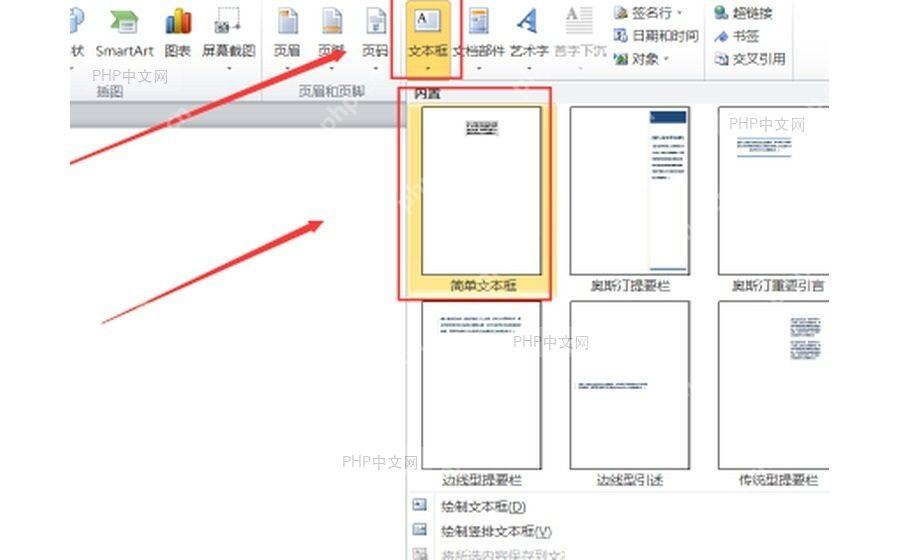This screenshot has width=900, height=560.
Task: Choose the border sidebar (边线型提要栏) thumbnail
Action: coord(482,384)
